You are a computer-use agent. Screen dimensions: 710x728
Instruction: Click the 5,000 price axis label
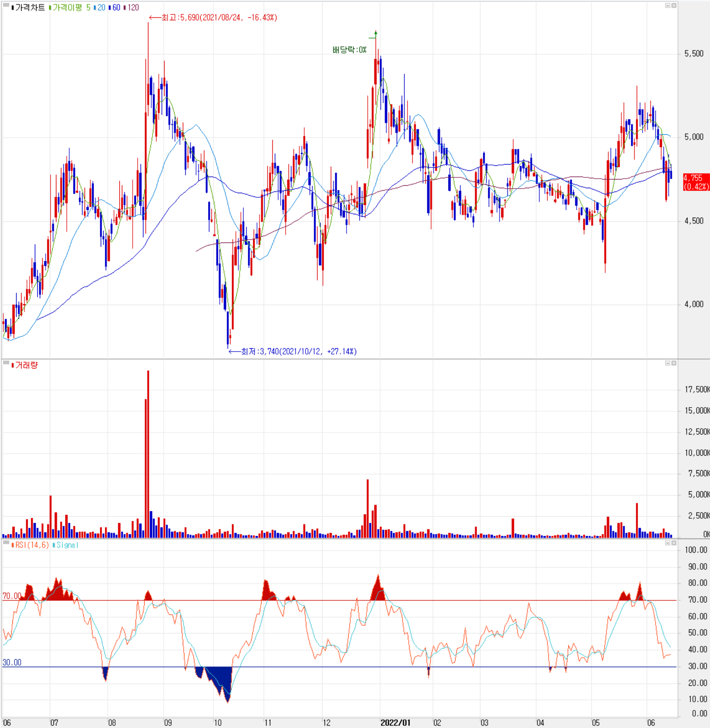point(694,137)
